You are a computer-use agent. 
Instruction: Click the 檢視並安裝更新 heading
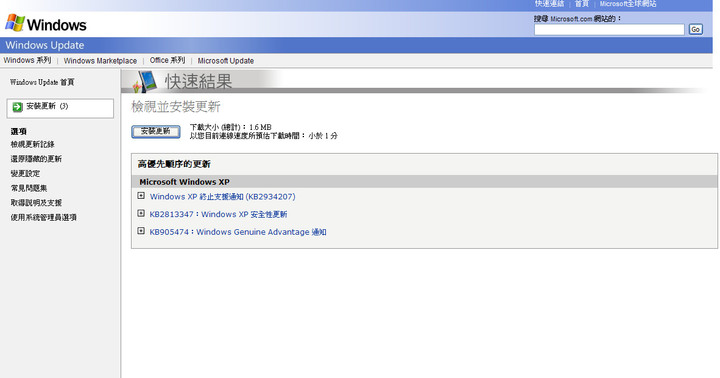tap(176, 107)
